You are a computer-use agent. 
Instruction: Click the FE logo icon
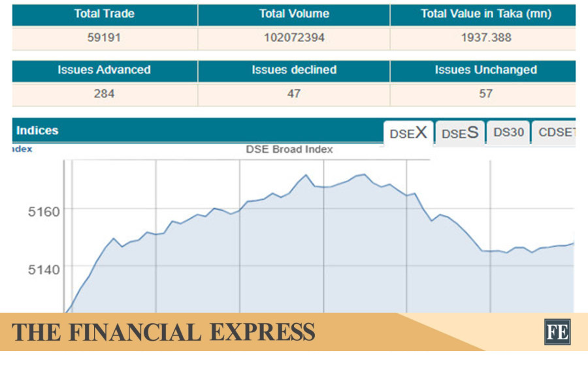click(x=557, y=332)
